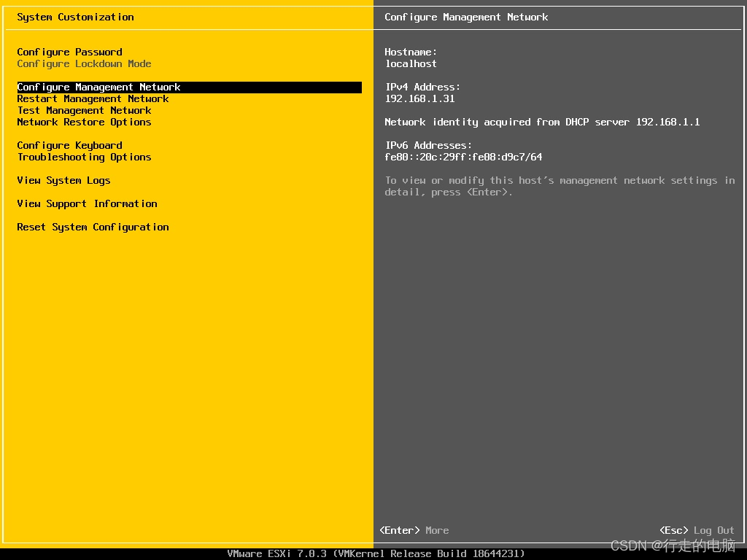Click the IPv4 address 192.168.1.31
Viewport: 747px width, 560px height.
tap(420, 98)
